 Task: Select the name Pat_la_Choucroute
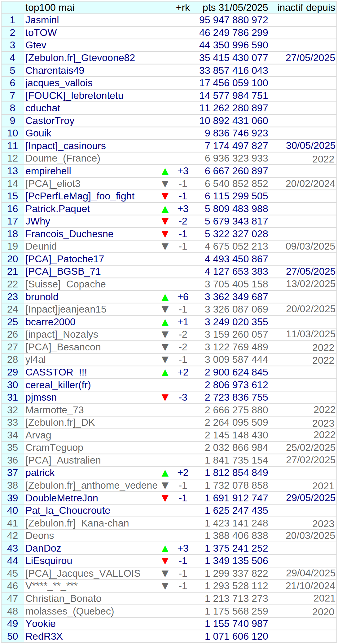tap(68, 510)
